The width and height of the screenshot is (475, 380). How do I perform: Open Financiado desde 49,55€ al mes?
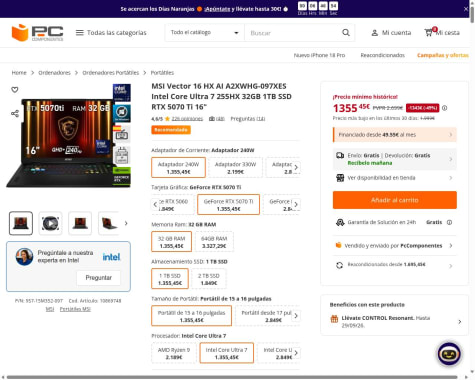395,135
